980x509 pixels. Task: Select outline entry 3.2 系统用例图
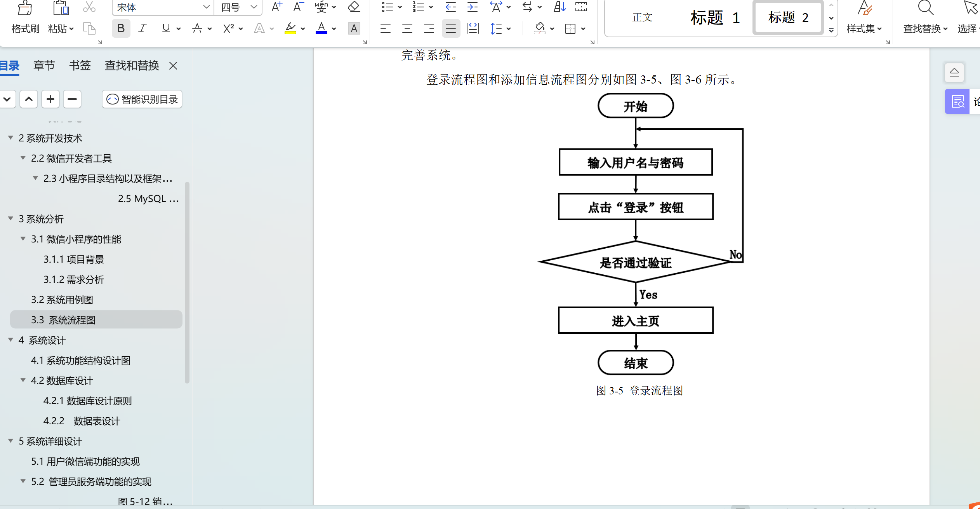[62, 300]
